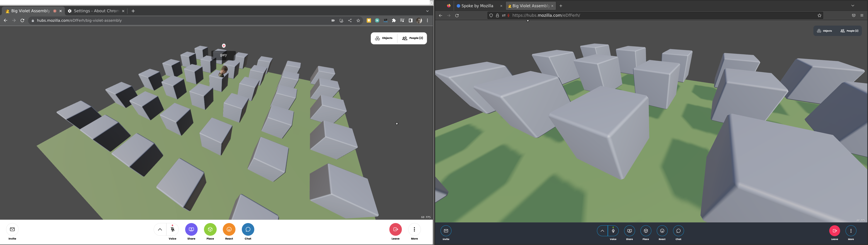Click Invite in the Firefox Hubs window
This screenshot has height=245, width=868.
pyautogui.click(x=446, y=231)
